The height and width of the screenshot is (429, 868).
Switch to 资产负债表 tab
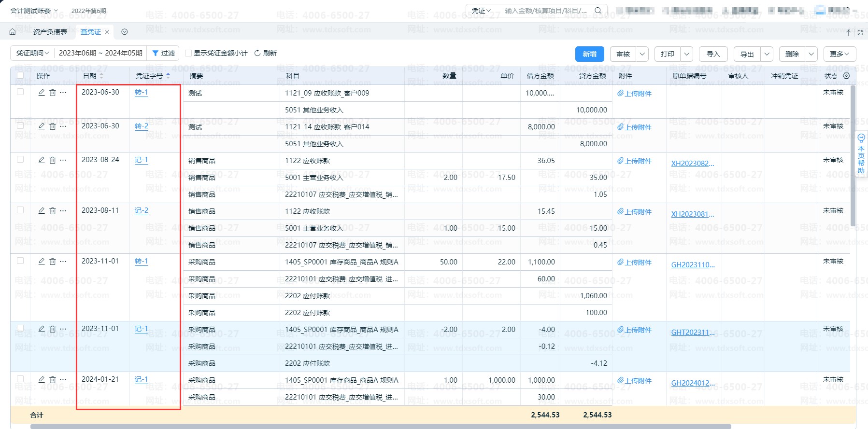tap(50, 32)
